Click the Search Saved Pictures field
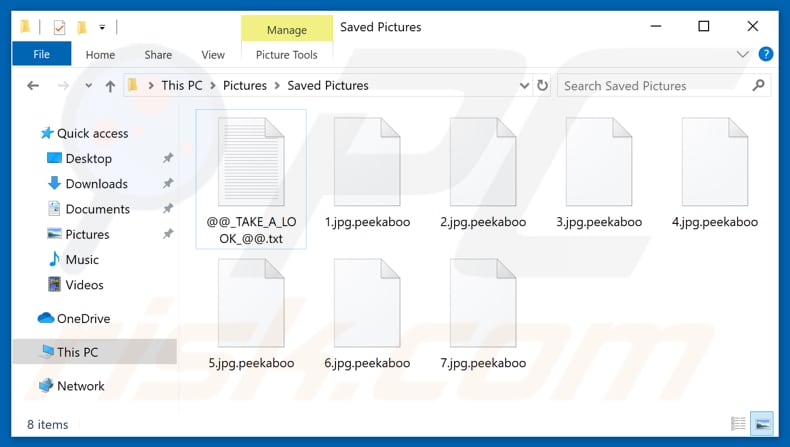This screenshot has width=790, height=447. click(x=650, y=86)
